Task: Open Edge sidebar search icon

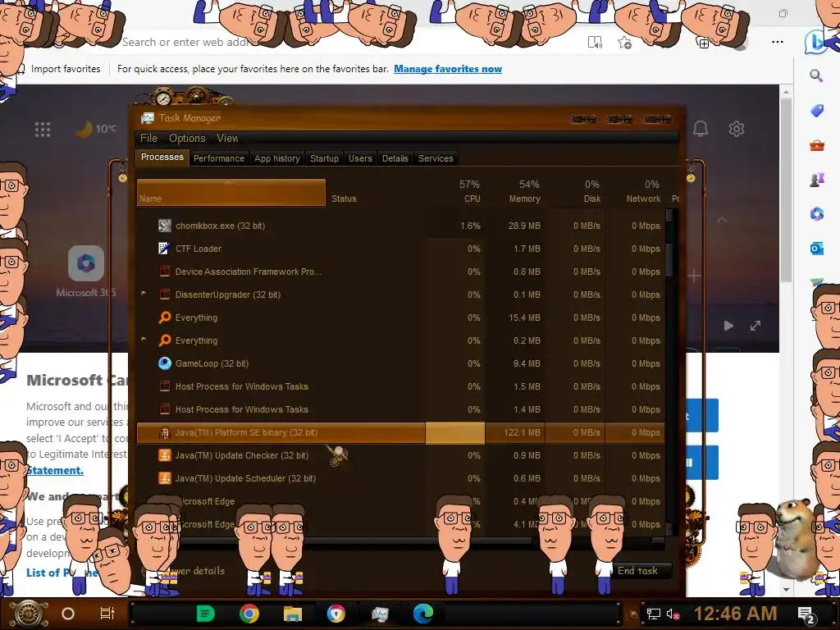Action: coord(816,75)
